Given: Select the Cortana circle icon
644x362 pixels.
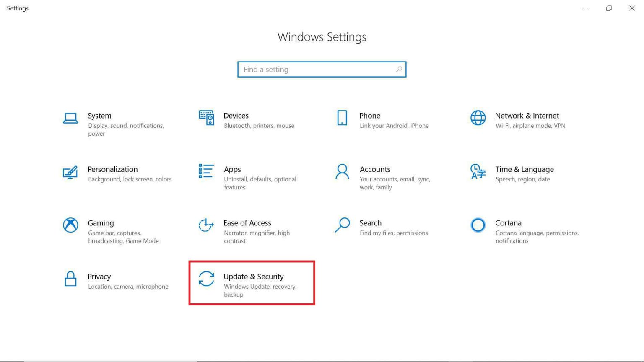Looking at the screenshot, I should (x=478, y=225).
